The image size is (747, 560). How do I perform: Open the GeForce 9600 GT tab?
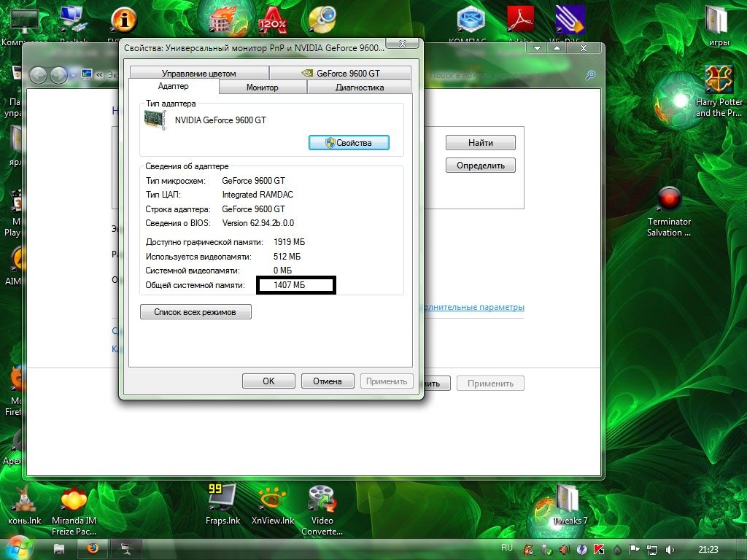pyautogui.click(x=340, y=74)
